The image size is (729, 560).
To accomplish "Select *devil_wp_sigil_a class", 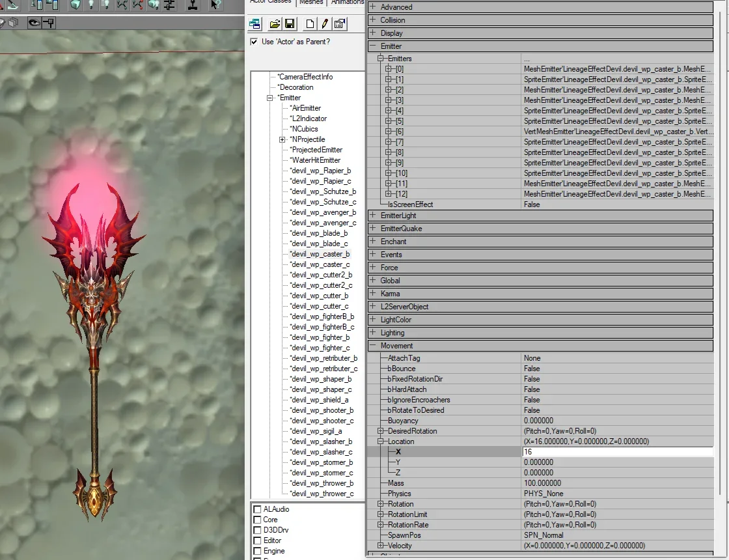I will click(x=316, y=431).
